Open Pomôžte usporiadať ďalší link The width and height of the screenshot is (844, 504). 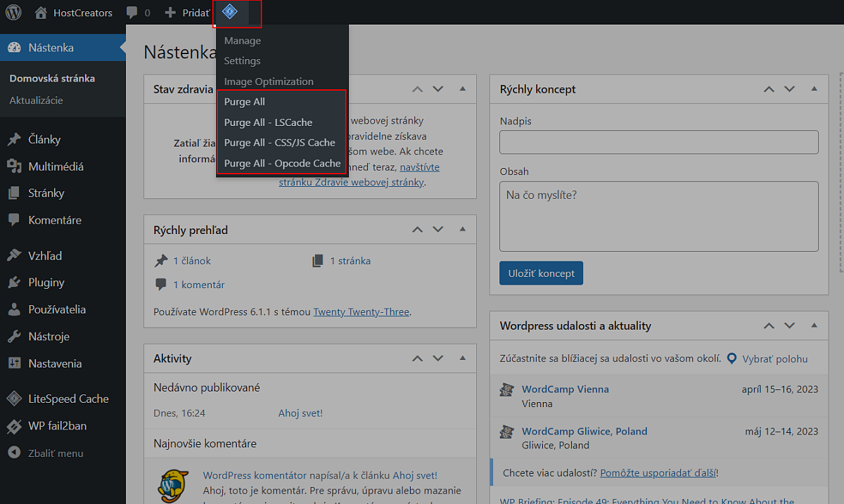pyautogui.click(x=658, y=473)
